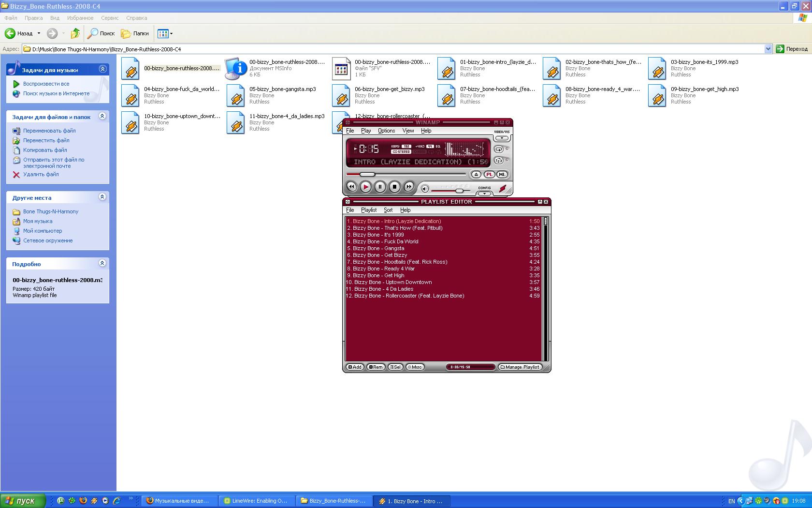Click the Internet Explorer quick launch icon
This screenshot has width=812, height=508.
click(x=116, y=501)
